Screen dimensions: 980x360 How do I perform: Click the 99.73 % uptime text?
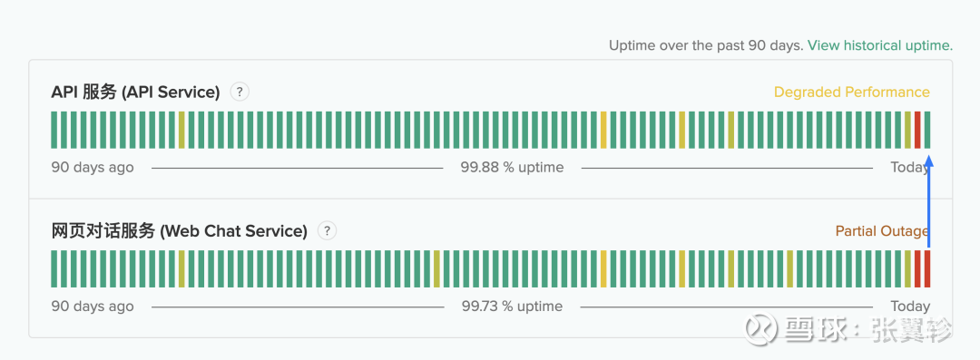tap(512, 306)
